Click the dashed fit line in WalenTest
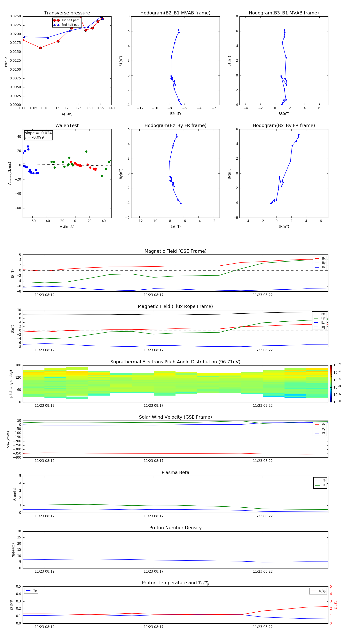The image size is (351, 644). pos(67,165)
